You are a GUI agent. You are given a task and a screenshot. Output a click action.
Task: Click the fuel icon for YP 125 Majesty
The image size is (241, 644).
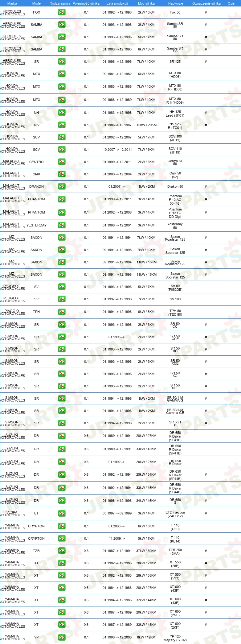(62, 637)
